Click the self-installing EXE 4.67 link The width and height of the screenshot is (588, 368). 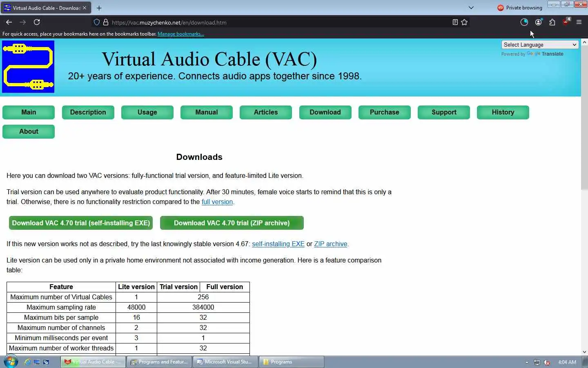click(x=278, y=244)
